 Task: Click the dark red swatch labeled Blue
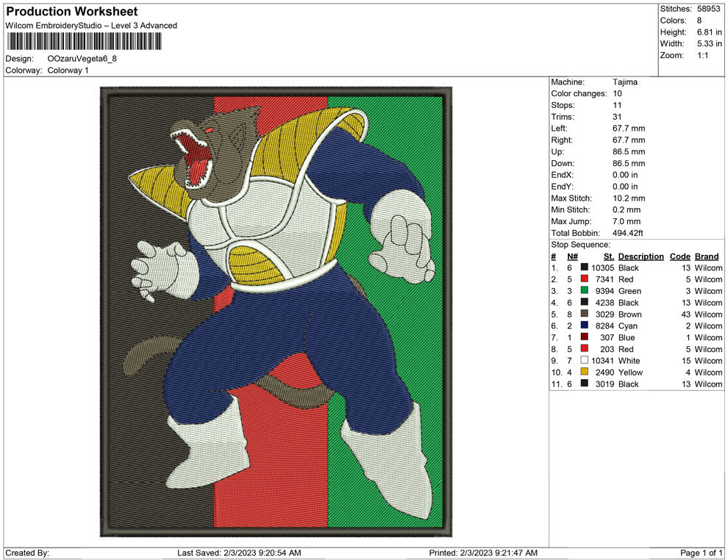(585, 337)
